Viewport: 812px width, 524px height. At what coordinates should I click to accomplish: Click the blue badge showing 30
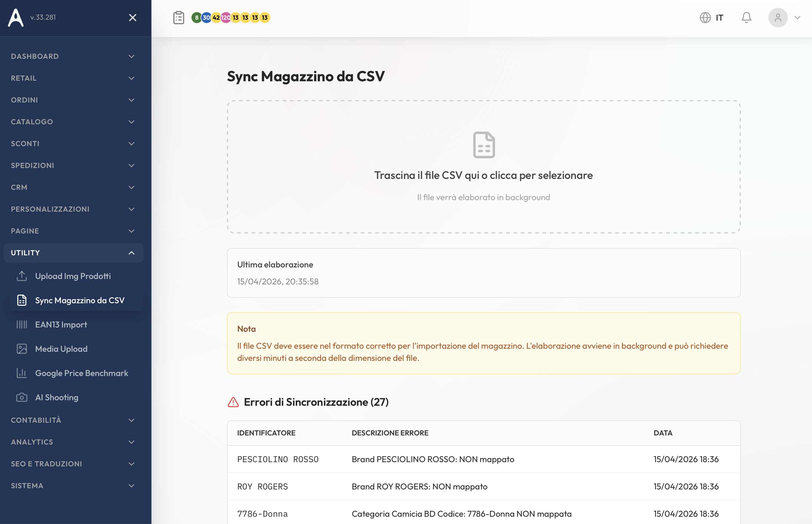[x=206, y=17]
